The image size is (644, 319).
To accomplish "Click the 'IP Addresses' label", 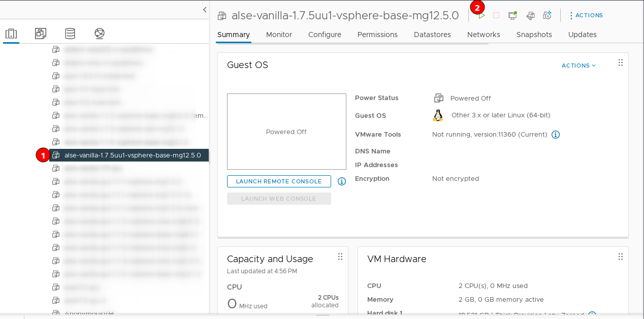I will click(x=376, y=165).
